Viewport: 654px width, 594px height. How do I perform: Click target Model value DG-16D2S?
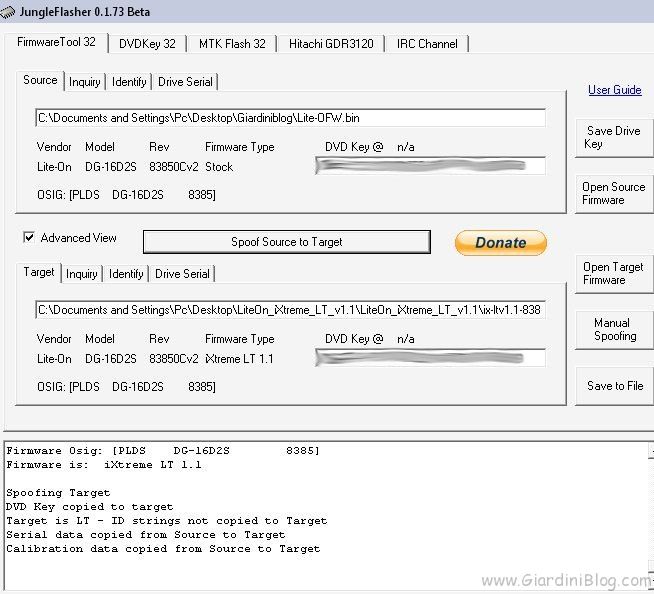[111, 359]
